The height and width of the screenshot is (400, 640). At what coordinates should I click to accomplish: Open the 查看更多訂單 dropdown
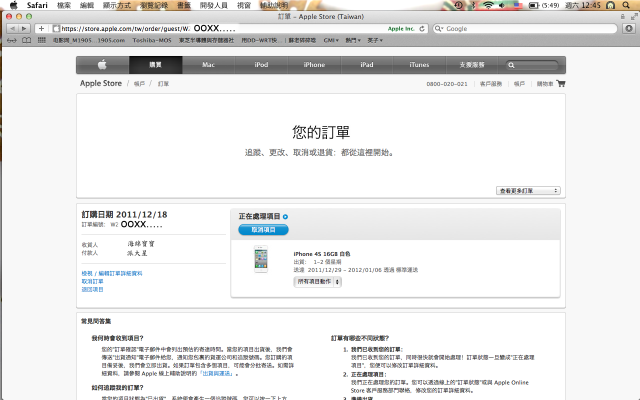(528, 191)
